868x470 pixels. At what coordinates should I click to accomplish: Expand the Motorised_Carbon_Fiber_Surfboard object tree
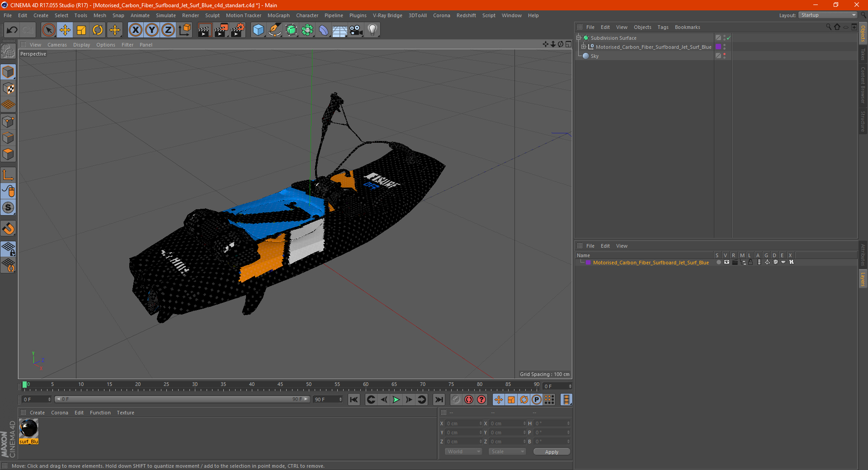pos(584,47)
